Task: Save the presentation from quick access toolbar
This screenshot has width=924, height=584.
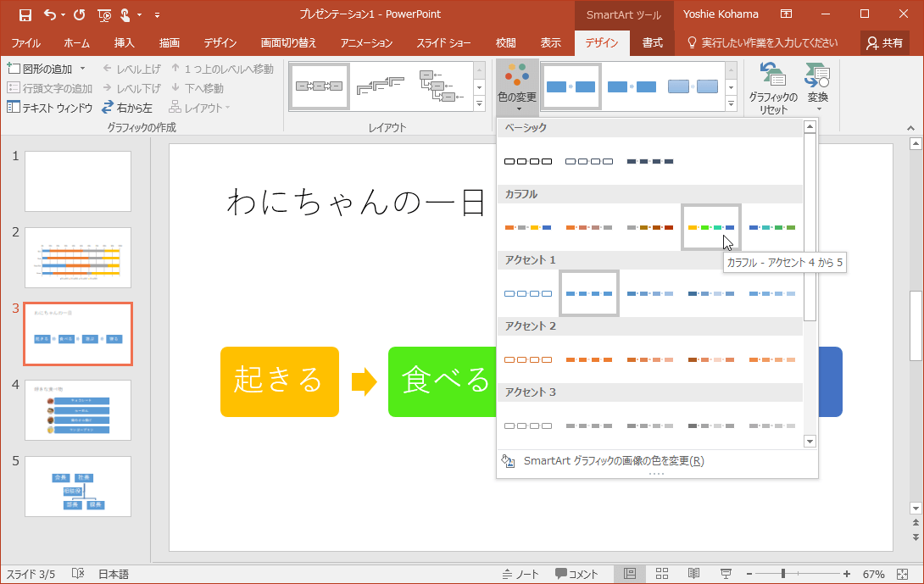Action: tap(25, 14)
